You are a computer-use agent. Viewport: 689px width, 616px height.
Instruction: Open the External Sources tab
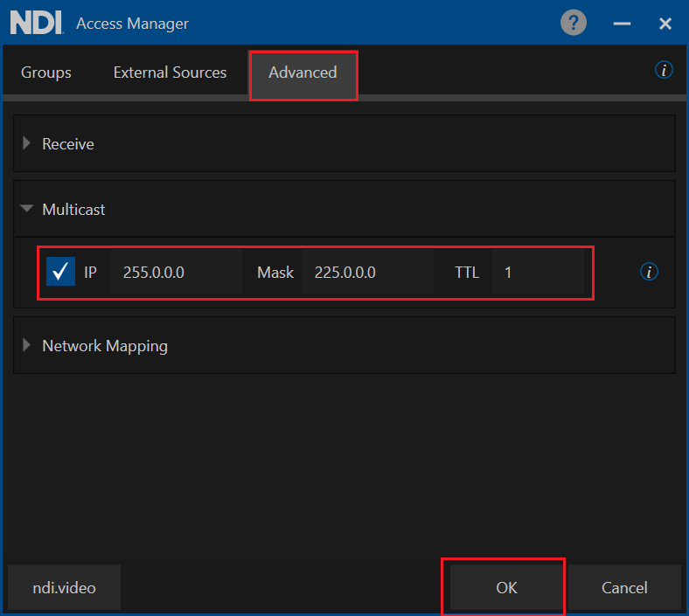coord(170,73)
